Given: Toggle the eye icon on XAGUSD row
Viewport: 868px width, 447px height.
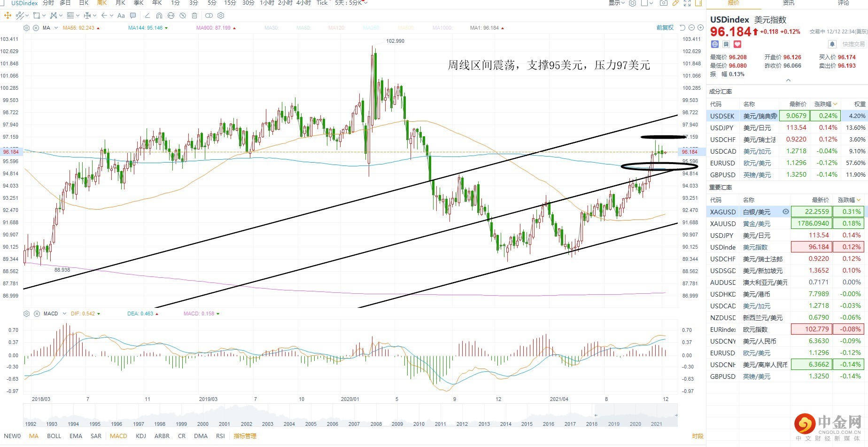Looking at the screenshot, I should click(x=785, y=212).
